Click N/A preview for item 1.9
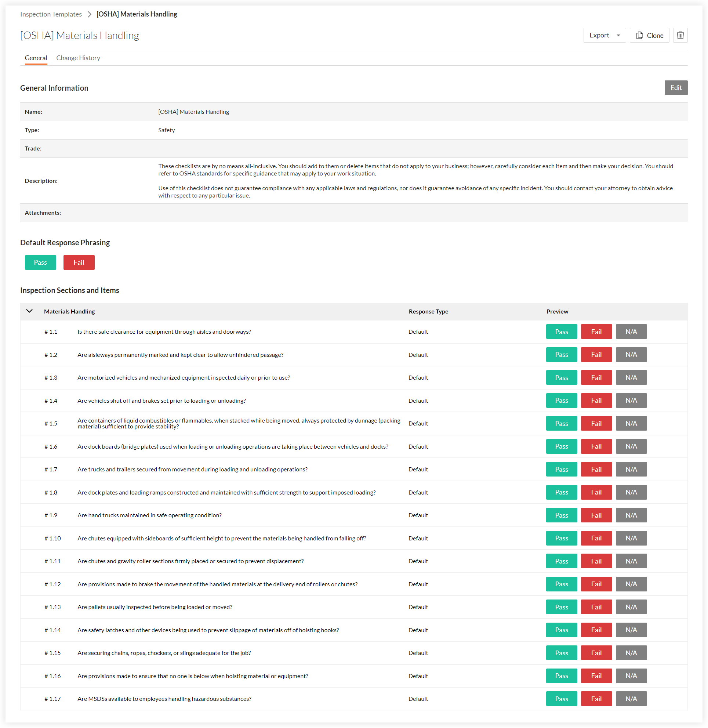Image resolution: width=708 pixels, height=728 pixels. click(631, 515)
